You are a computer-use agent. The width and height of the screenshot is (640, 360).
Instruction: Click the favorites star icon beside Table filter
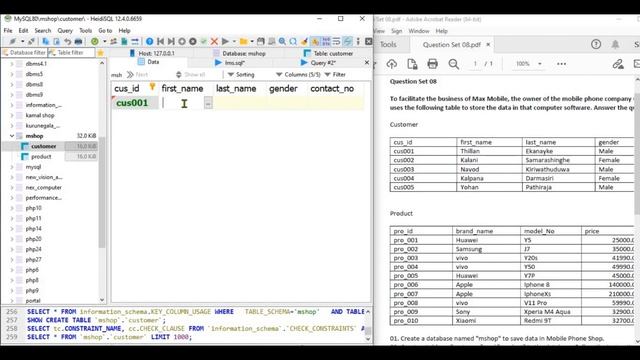tap(100, 53)
